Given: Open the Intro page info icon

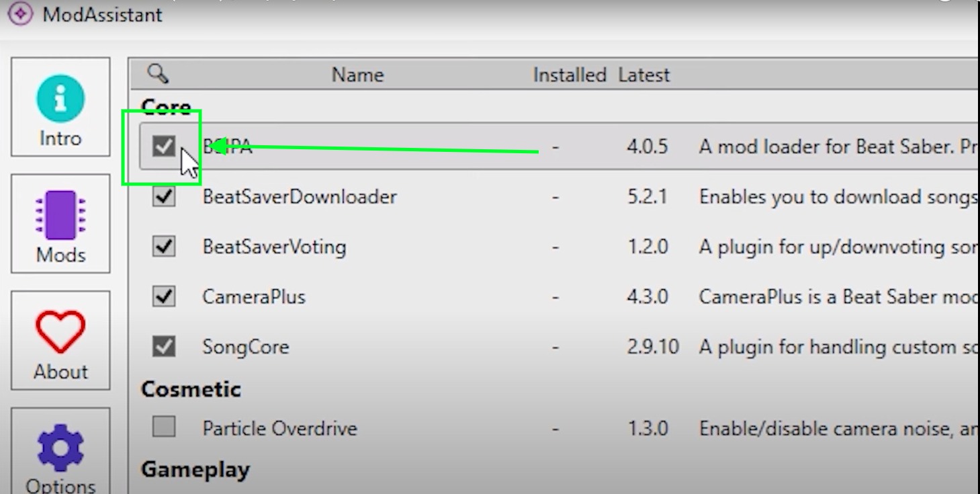Looking at the screenshot, I should click(60, 99).
